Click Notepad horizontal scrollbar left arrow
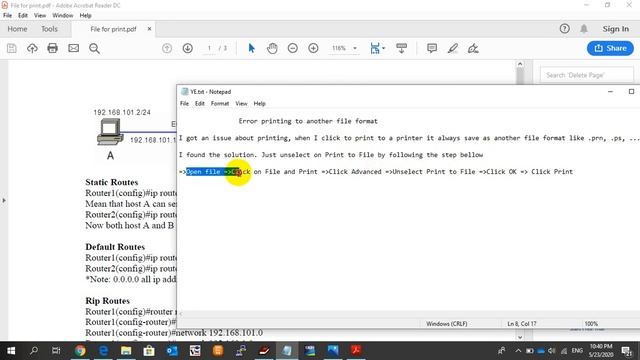This screenshot has height=360, width=640. (x=181, y=314)
